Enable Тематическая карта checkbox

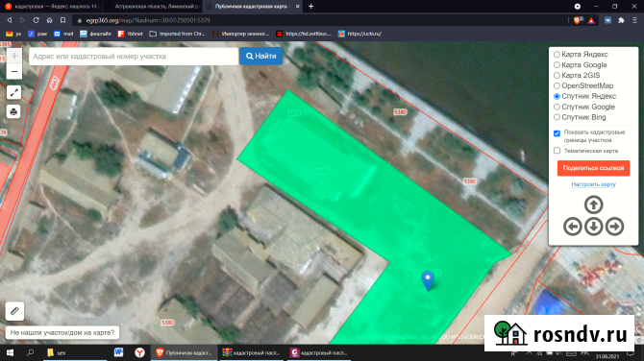[557, 151]
